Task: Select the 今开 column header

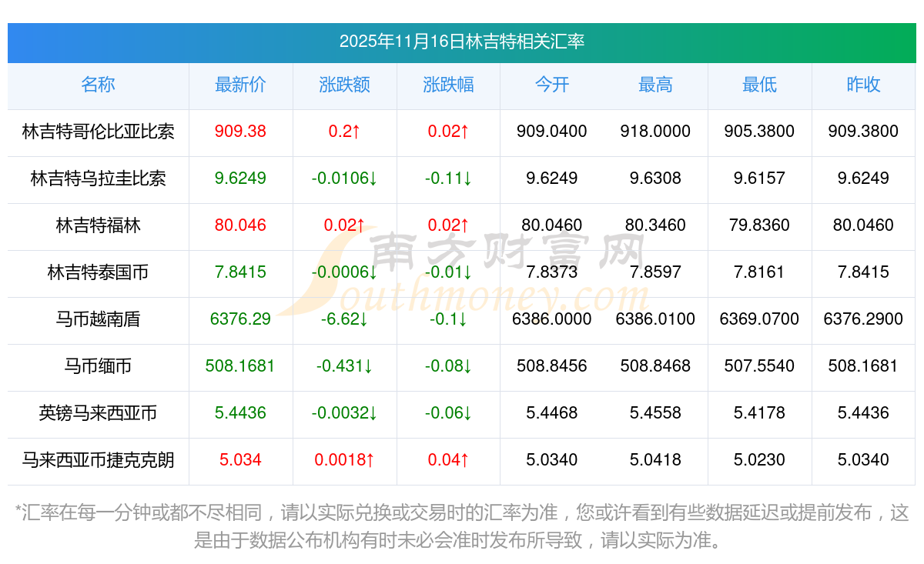Action: tap(552, 85)
